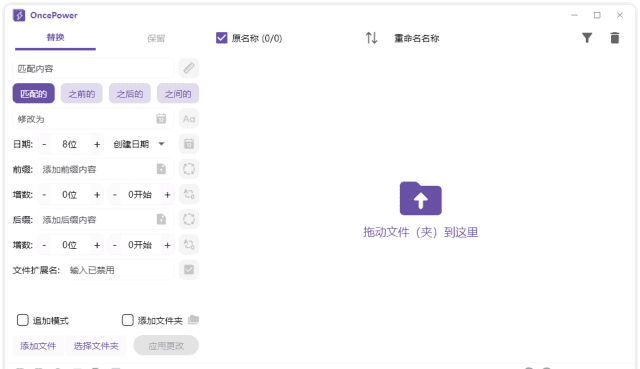Select the 之间的 mode toggle
Screen dimensions: 640x369
point(178,94)
